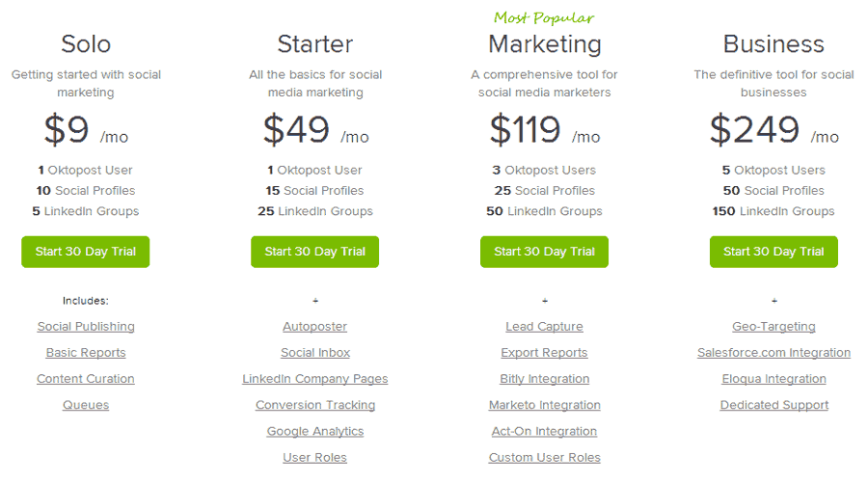The width and height of the screenshot is (868, 483).
Task: Start the Business plan 30 day trial
Action: tap(773, 252)
